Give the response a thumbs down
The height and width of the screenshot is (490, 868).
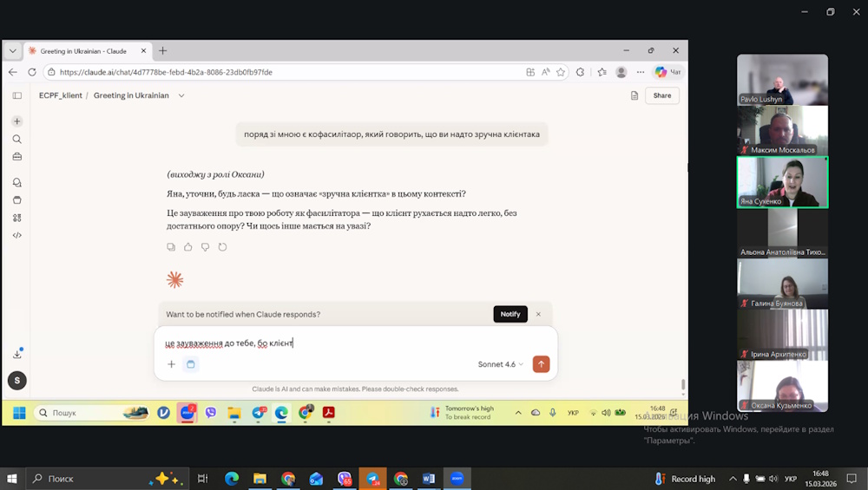pyautogui.click(x=205, y=247)
